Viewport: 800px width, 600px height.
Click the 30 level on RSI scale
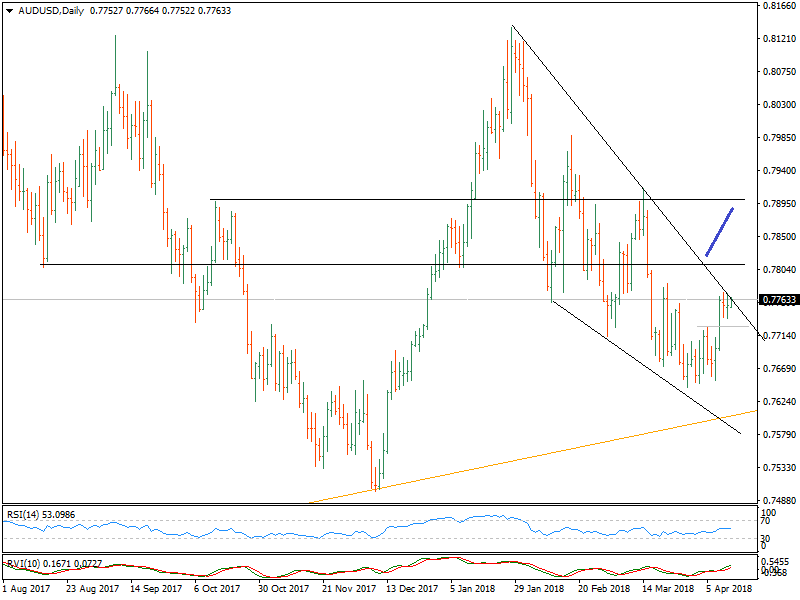pos(767,538)
